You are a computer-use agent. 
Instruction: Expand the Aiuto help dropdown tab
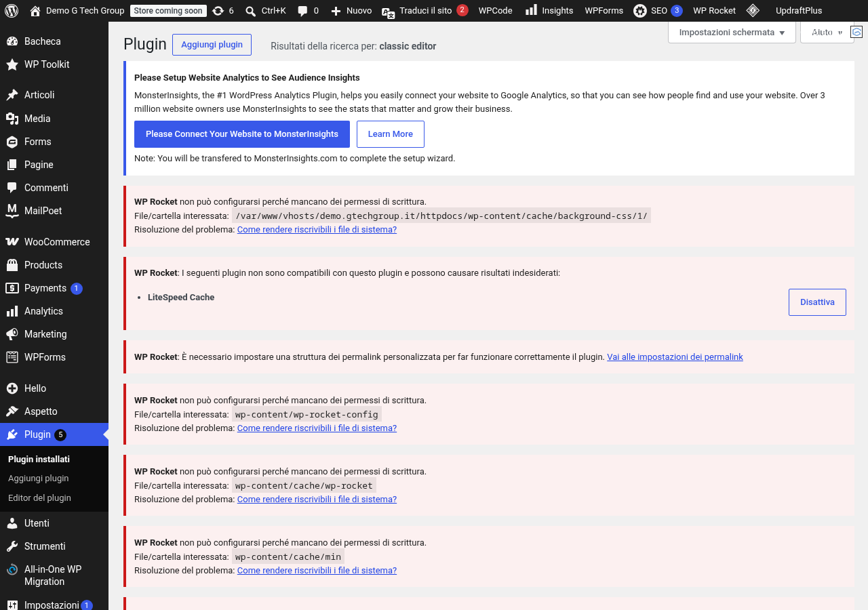pos(827,32)
